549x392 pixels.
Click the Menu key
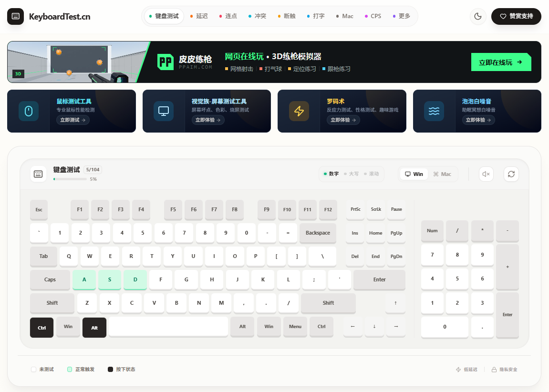(295, 327)
